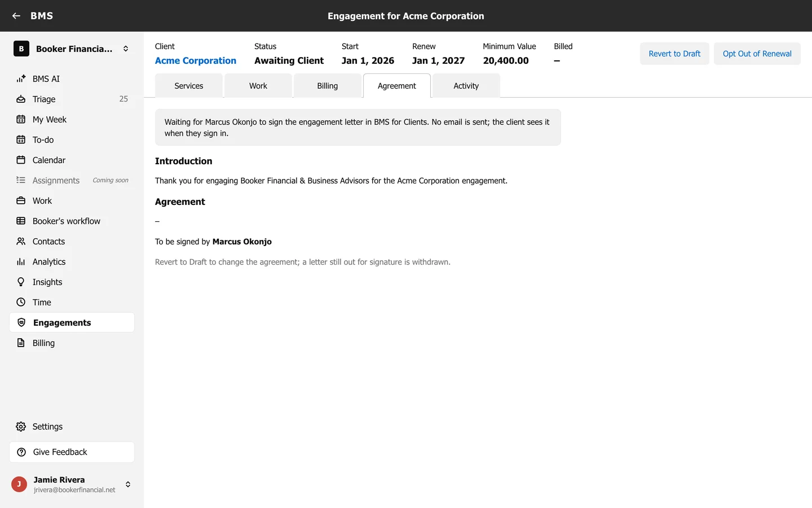Viewport: 812px width, 508px height.
Task: Open Booker's workflow page
Action: coord(72,221)
